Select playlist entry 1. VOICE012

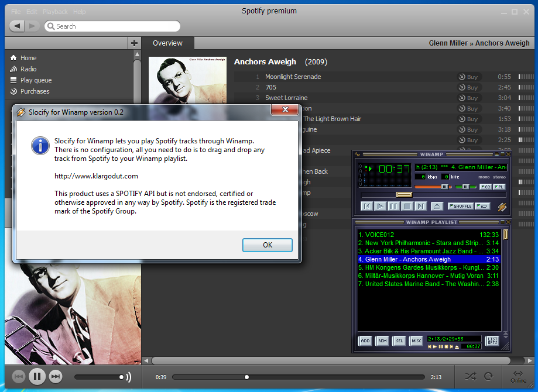point(428,235)
